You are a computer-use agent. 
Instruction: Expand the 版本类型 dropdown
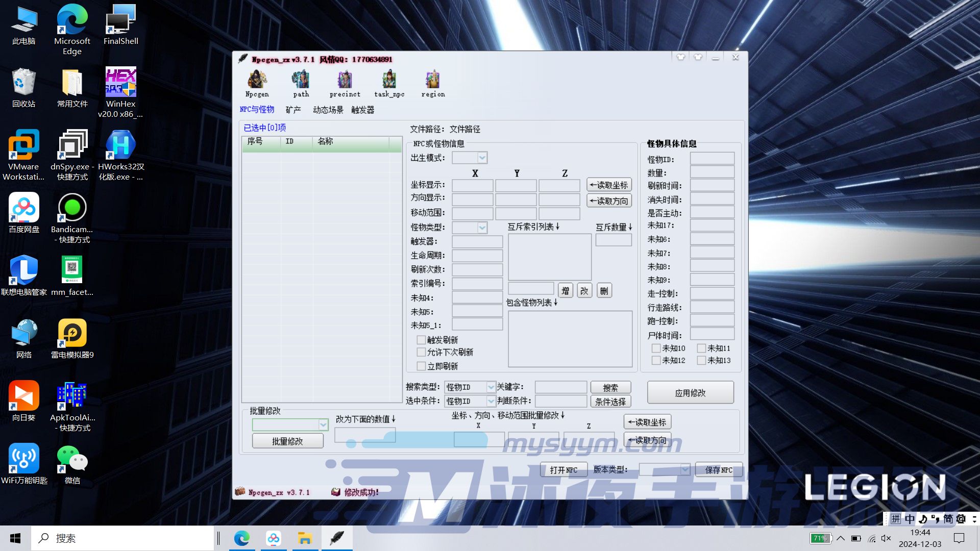click(684, 469)
